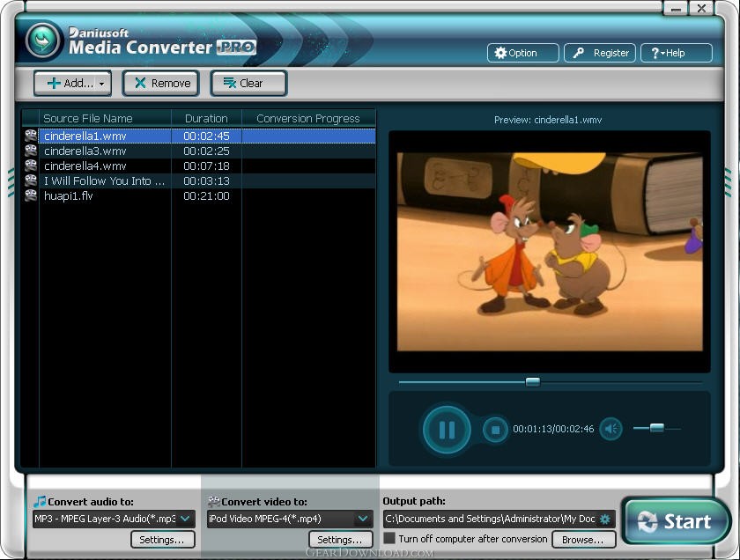Click the film icon beside huapi1.flv
Screen dimensions: 740x560
tap(31, 195)
